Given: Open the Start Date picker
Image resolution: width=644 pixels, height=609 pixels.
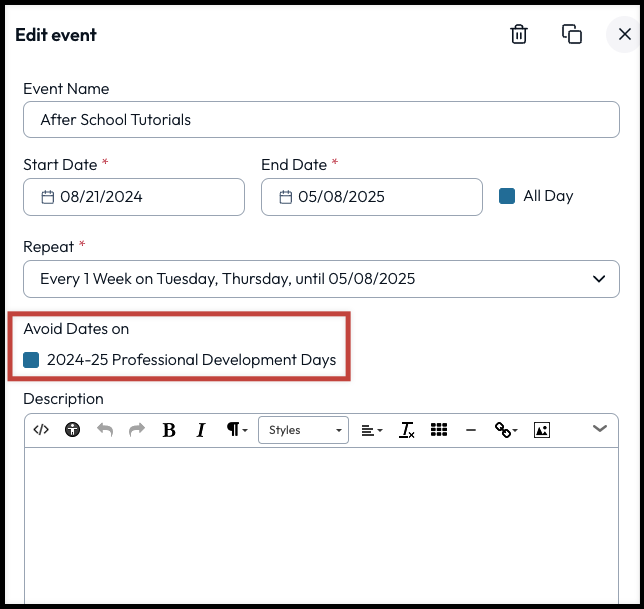Looking at the screenshot, I should click(134, 197).
